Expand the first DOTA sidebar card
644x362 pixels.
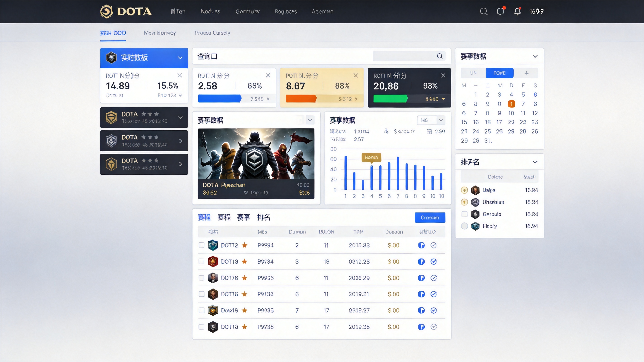pyautogui.click(x=180, y=117)
